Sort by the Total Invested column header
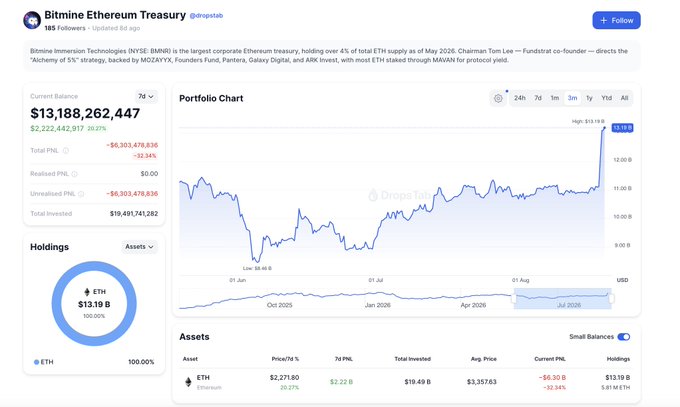The image size is (680, 407). 412,359
